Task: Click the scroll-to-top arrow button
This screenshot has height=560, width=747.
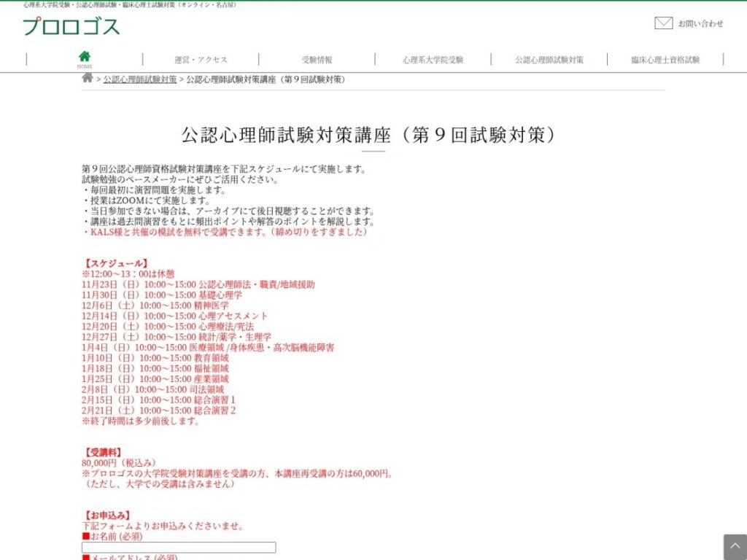Action: pyautogui.click(x=735, y=547)
